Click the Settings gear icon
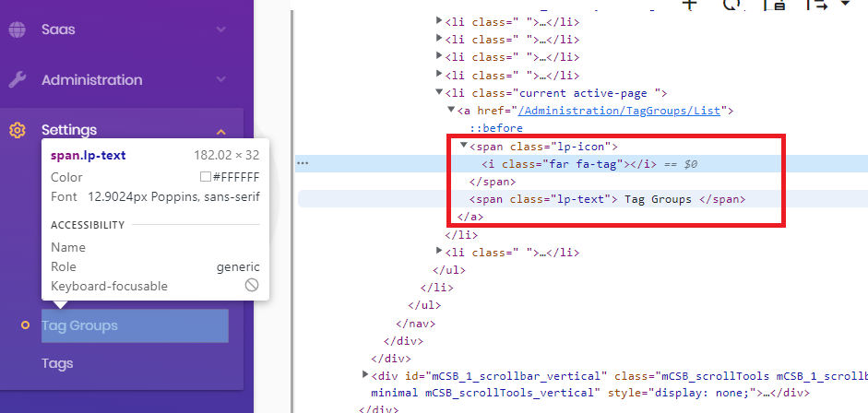Viewport: 868px width, 413px height. coord(17,130)
